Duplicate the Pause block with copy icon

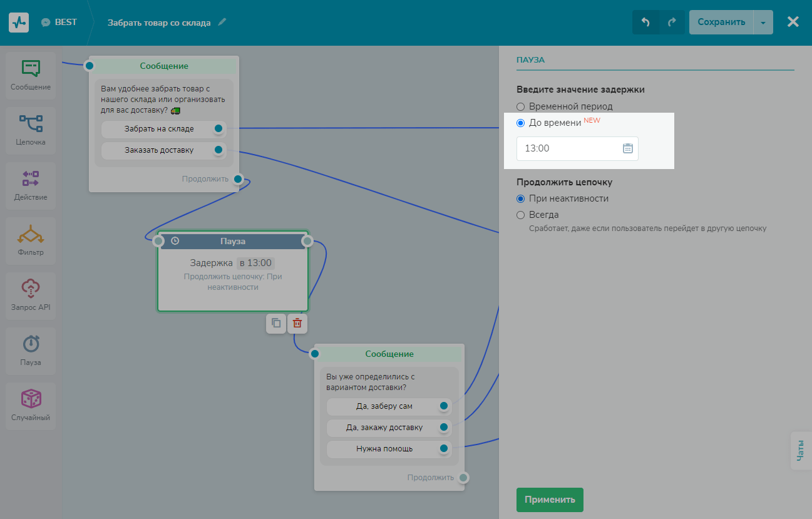point(276,324)
